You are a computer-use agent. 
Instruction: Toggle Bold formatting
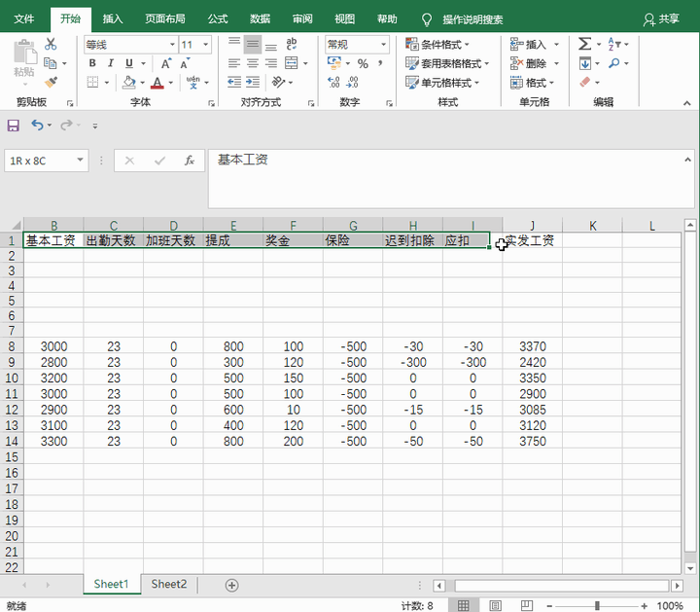click(93, 64)
